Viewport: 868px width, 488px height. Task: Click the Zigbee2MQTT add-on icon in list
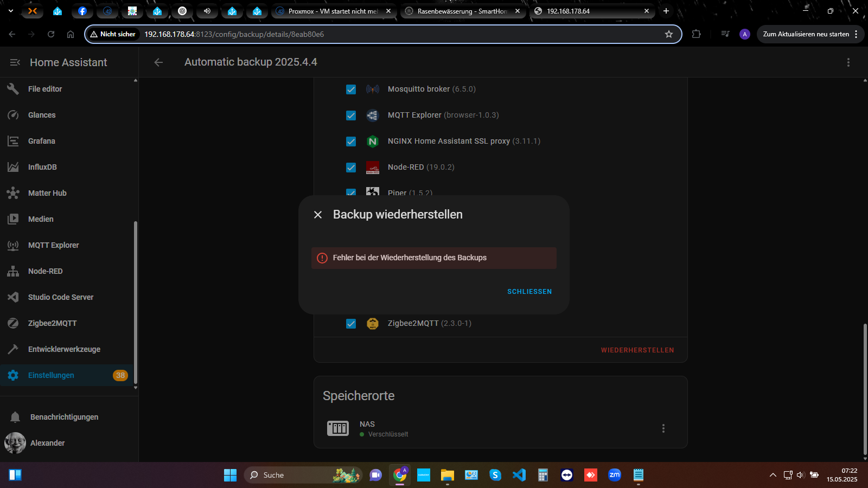click(x=373, y=323)
